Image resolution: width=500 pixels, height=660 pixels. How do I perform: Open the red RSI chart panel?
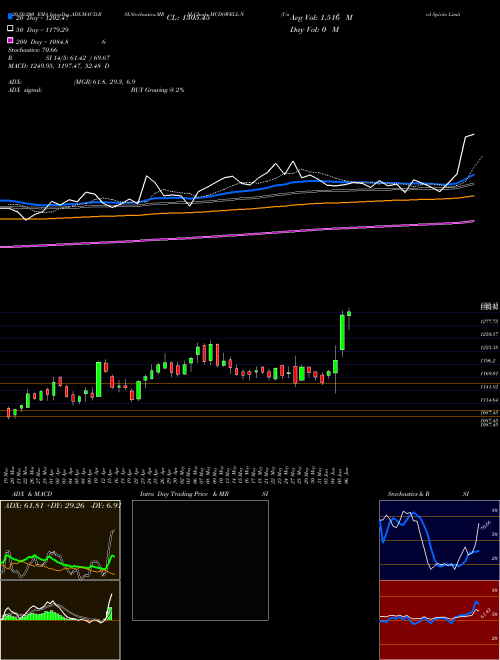439,620
